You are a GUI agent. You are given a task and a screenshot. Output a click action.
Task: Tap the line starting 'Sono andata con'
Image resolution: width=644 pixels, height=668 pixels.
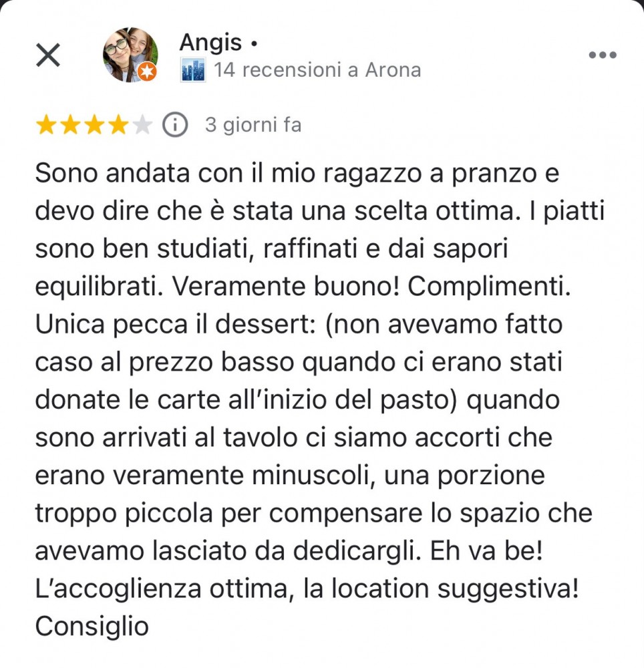point(297,174)
